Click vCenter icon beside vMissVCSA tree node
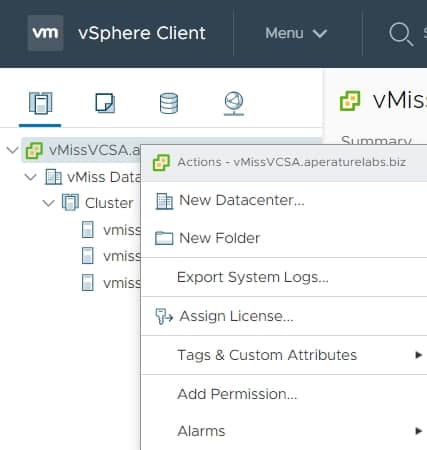427x450 pixels. [x=34, y=151]
